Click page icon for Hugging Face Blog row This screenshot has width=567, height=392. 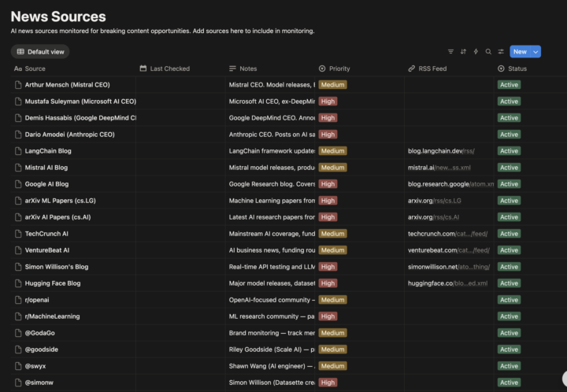point(18,283)
